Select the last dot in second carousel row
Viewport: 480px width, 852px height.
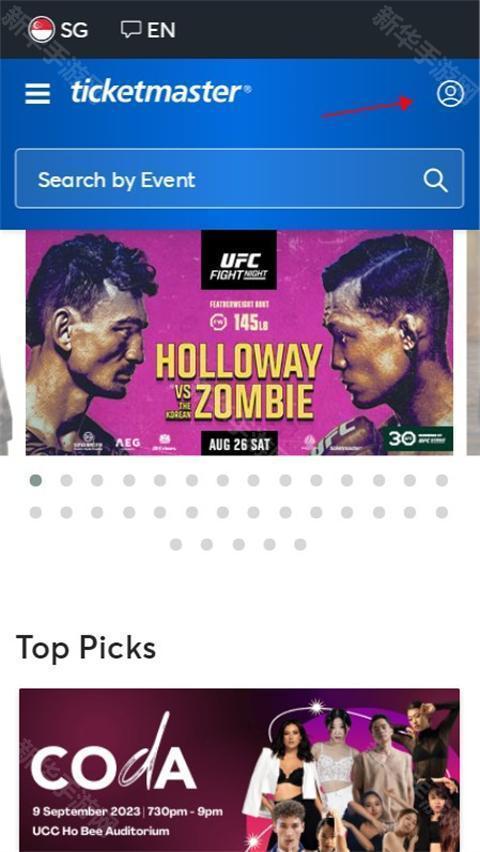click(442, 512)
